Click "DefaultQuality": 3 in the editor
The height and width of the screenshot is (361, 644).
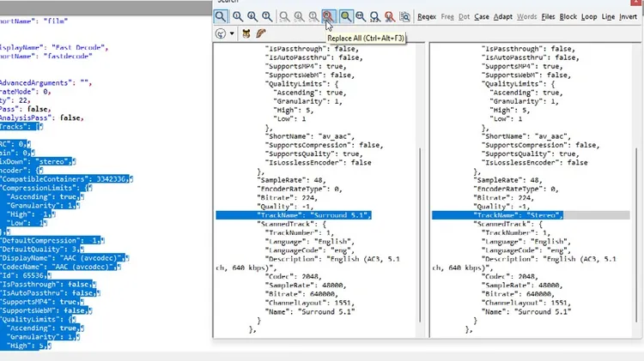tap(42, 250)
